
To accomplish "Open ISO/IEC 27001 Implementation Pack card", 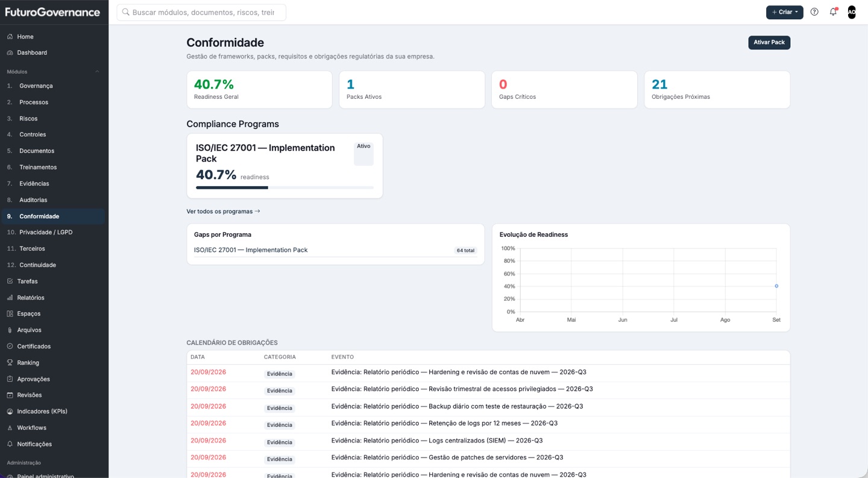I will point(285,166).
